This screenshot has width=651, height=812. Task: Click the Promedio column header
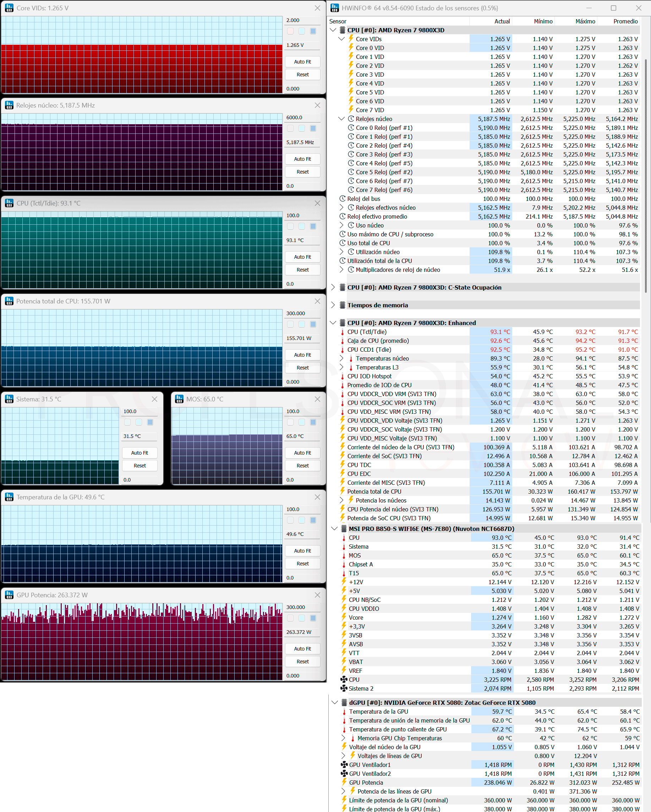pyautogui.click(x=625, y=21)
